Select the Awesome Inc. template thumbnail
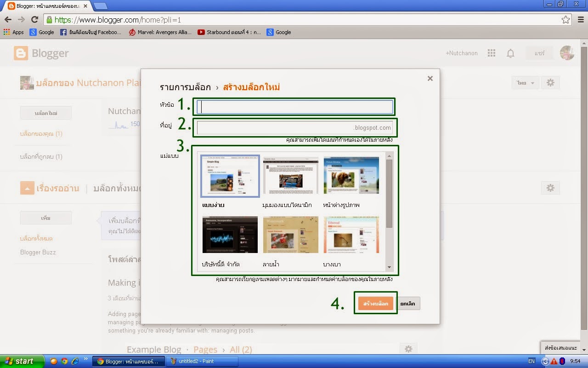 230,235
